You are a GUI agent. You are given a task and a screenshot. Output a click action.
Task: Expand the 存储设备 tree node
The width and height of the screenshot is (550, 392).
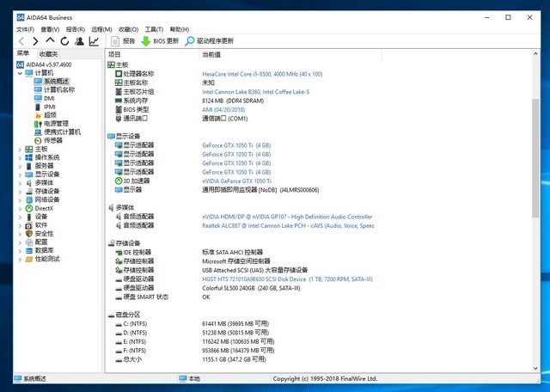(x=20, y=192)
